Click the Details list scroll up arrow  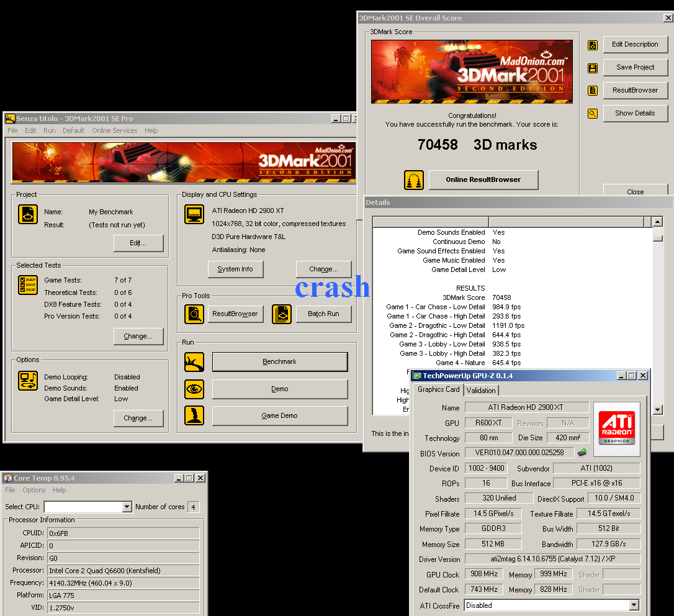(658, 222)
